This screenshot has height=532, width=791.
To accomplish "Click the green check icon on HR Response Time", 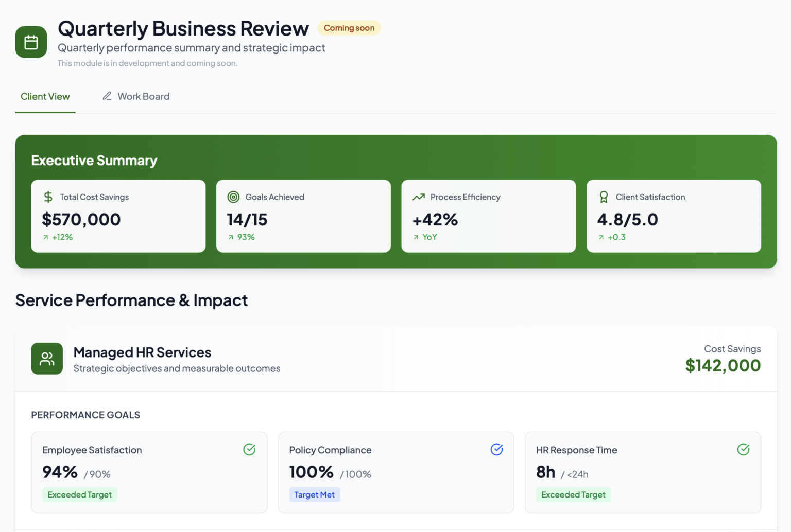I will 743,450.
